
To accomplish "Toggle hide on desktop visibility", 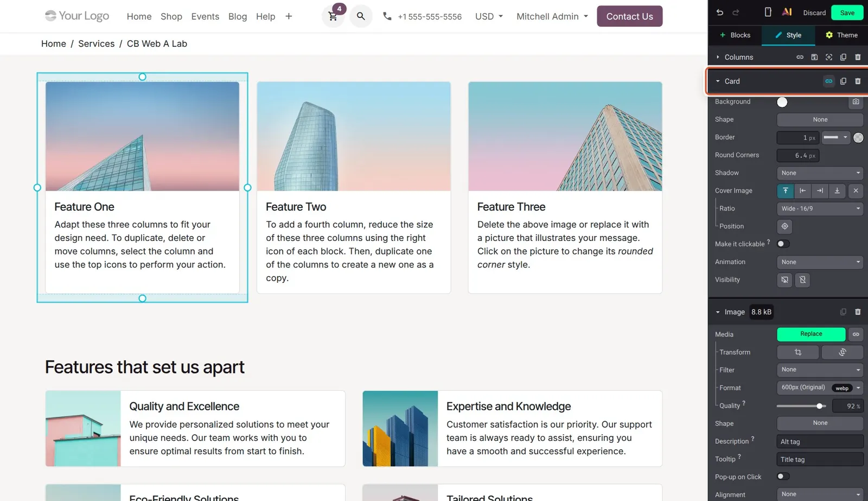I will [784, 280].
